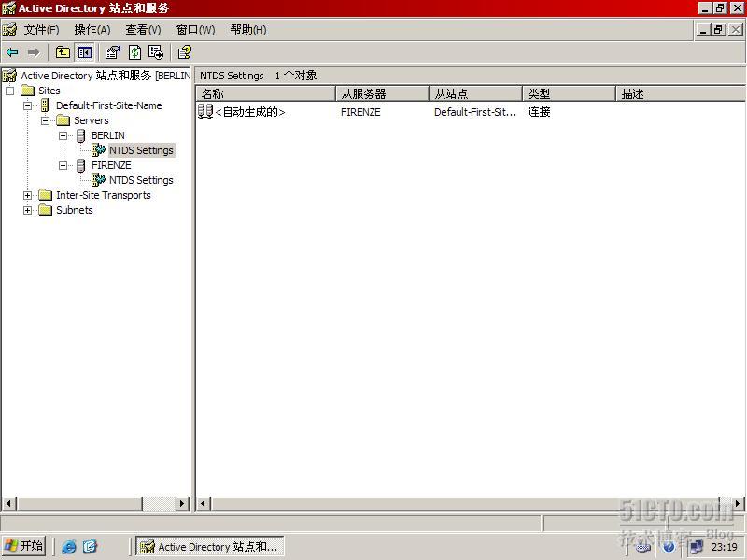Sort by the 描述 column header

(x=681, y=94)
